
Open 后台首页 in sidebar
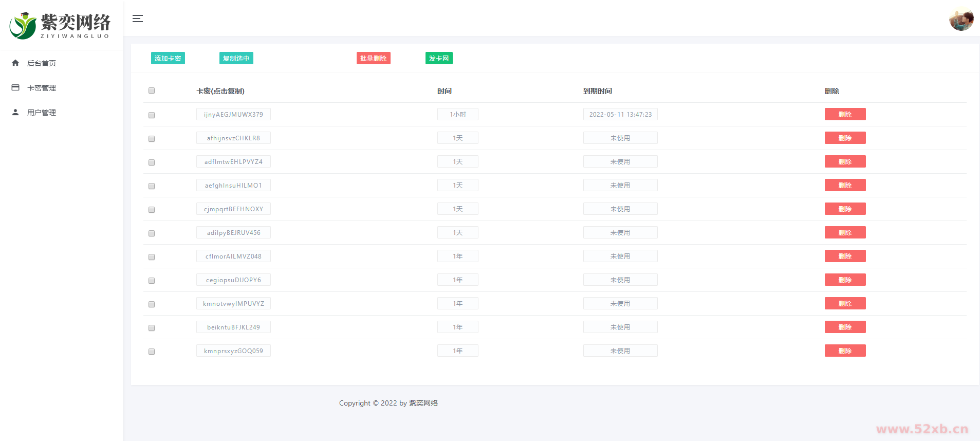coord(42,63)
